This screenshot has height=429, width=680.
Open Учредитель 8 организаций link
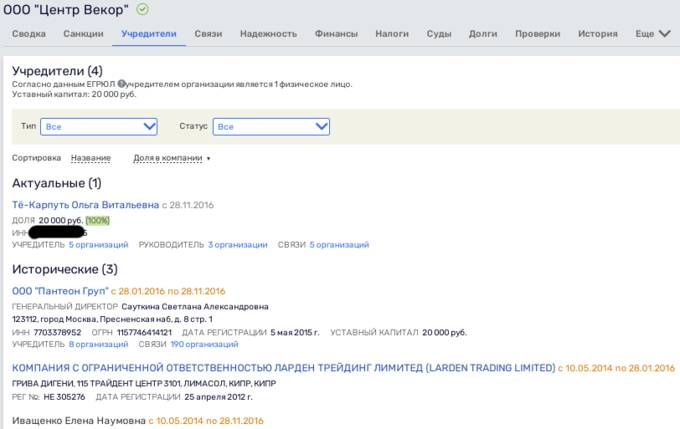(x=98, y=344)
